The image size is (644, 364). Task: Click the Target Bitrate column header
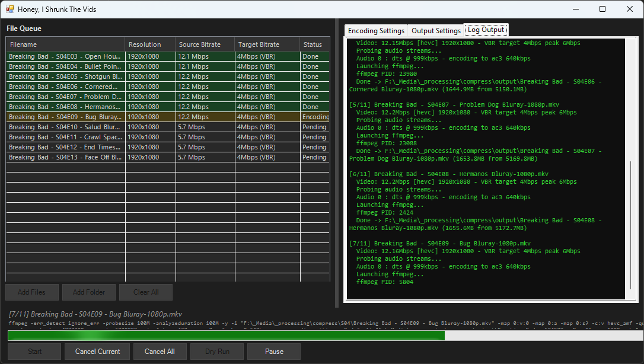(267, 44)
